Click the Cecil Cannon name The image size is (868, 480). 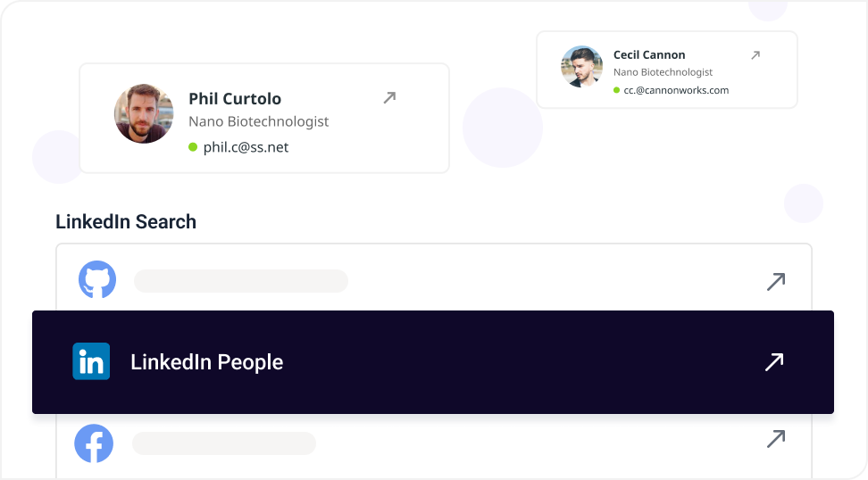point(649,55)
